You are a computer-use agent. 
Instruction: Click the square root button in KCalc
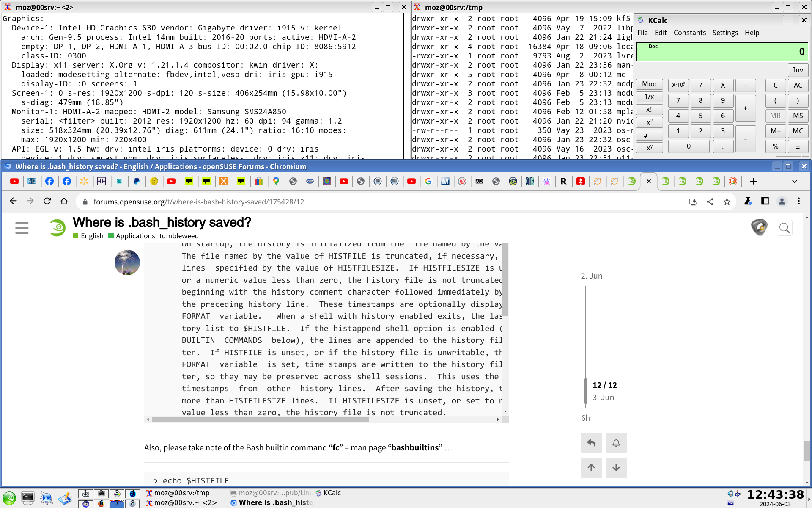(x=649, y=135)
